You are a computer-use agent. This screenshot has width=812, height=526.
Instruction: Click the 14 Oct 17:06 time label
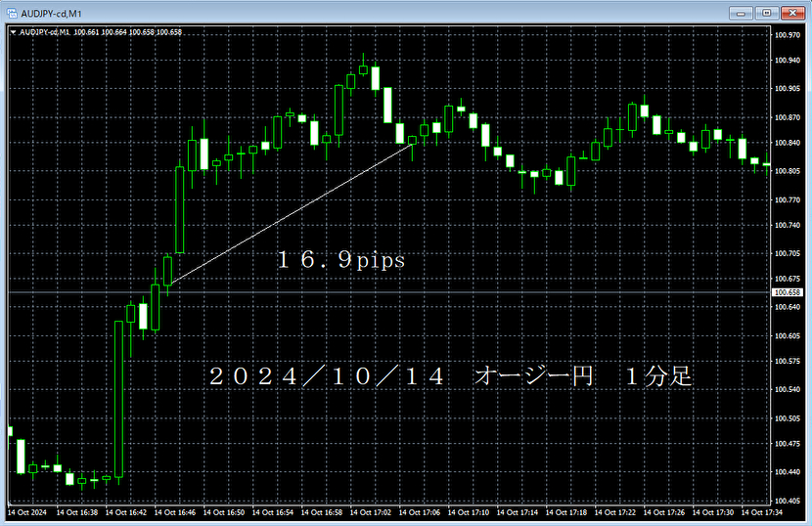click(420, 512)
